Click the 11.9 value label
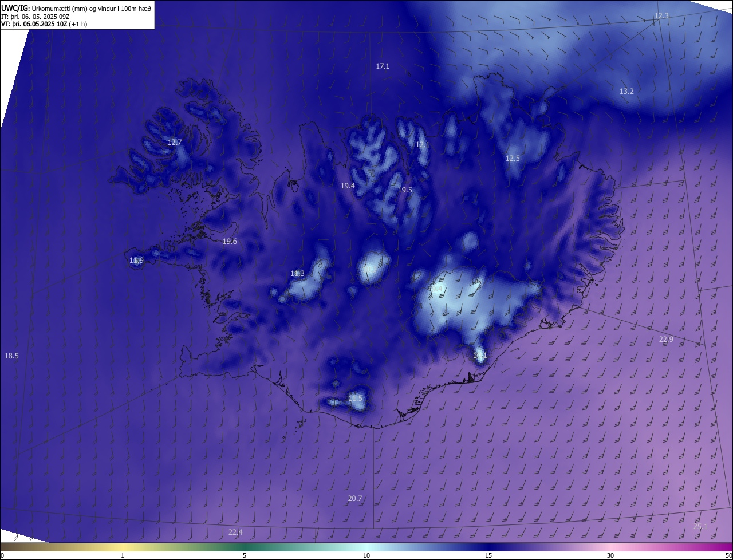This screenshot has width=733, height=560. [x=136, y=261]
